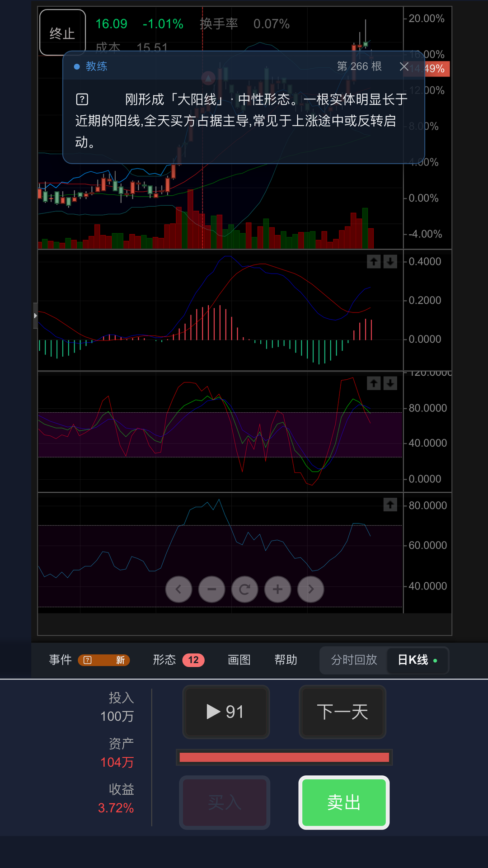488x868 pixels.
Task: Advance with the 下一天 next day button
Action: tap(343, 712)
